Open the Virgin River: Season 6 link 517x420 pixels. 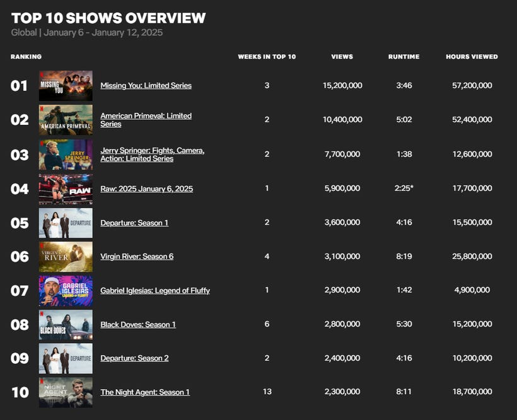point(137,257)
